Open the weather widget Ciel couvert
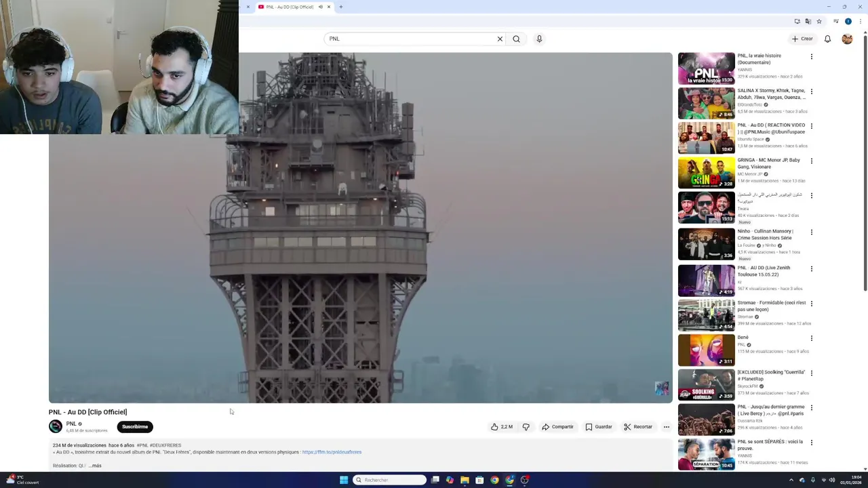This screenshot has width=868, height=488. point(22,480)
